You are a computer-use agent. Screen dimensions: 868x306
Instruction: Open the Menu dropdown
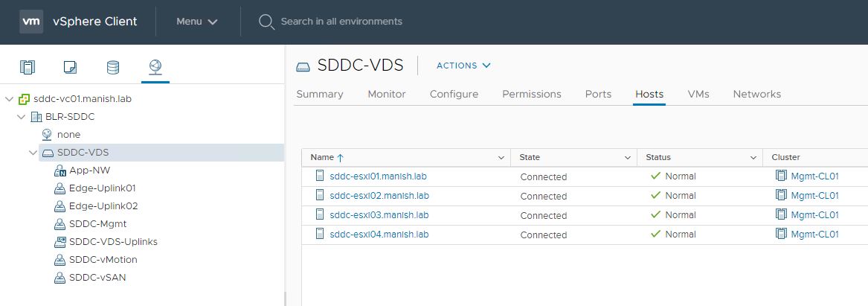point(197,22)
